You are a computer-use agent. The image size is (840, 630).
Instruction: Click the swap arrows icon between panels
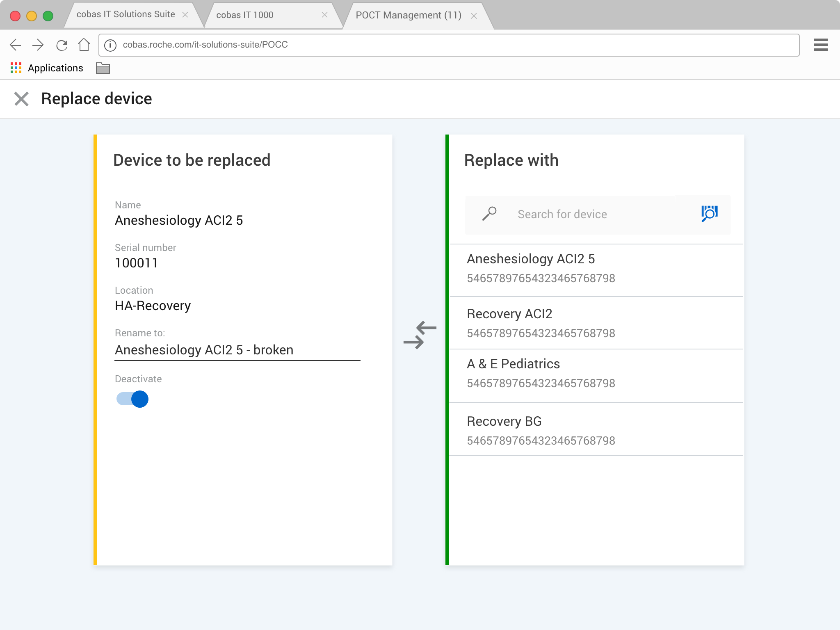coord(420,335)
